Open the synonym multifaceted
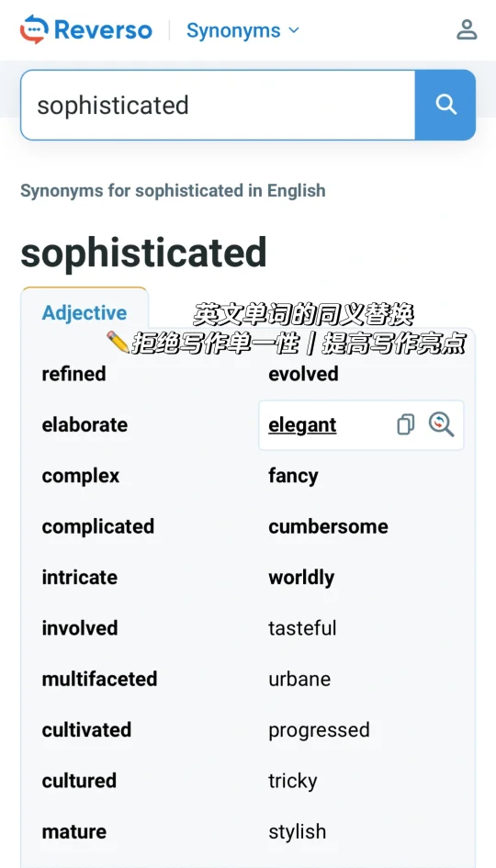The width and height of the screenshot is (496, 868). click(x=99, y=679)
